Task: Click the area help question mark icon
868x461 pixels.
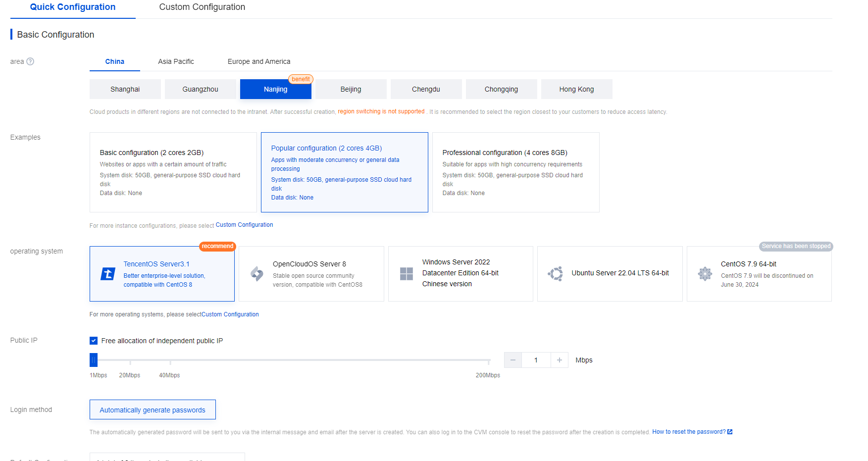Action: (x=30, y=61)
